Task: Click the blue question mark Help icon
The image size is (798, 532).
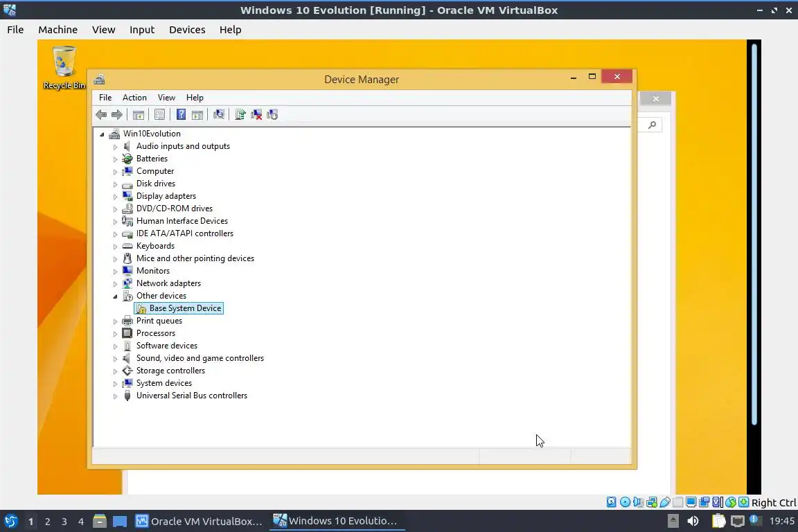Action: (181, 114)
